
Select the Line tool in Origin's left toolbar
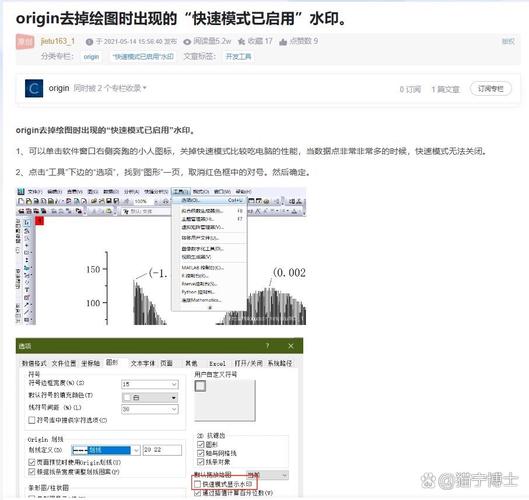point(27,312)
